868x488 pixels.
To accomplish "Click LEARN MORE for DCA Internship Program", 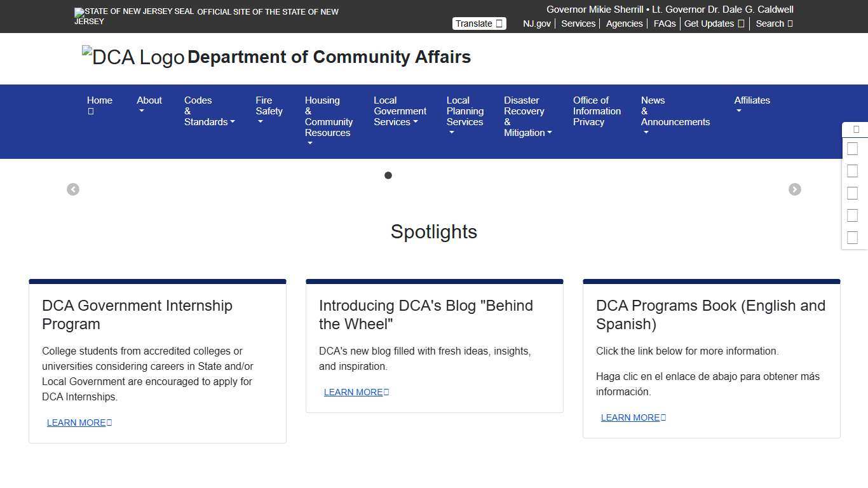I will (79, 423).
